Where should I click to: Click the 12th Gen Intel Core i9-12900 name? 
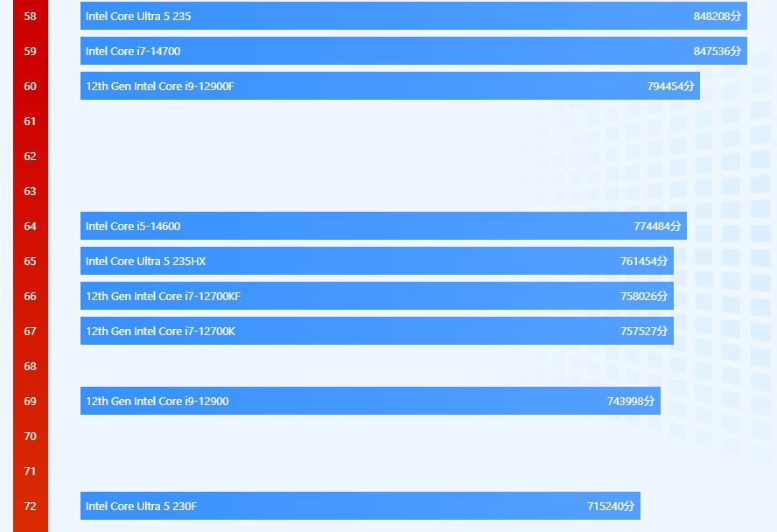tap(157, 402)
